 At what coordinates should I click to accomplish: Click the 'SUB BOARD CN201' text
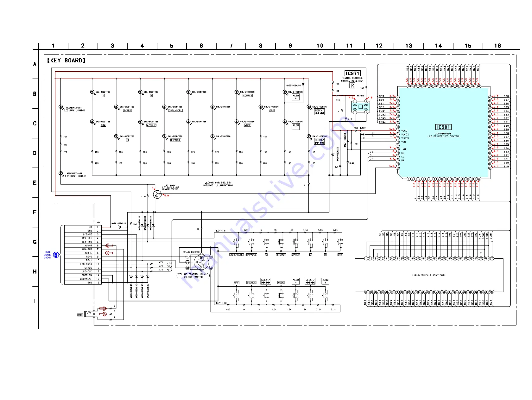47,255
